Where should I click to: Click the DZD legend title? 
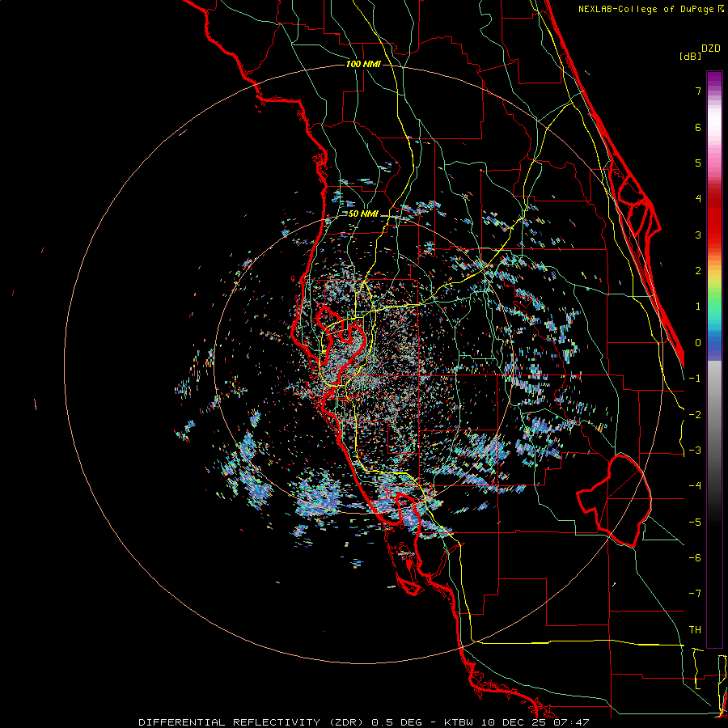(x=711, y=49)
